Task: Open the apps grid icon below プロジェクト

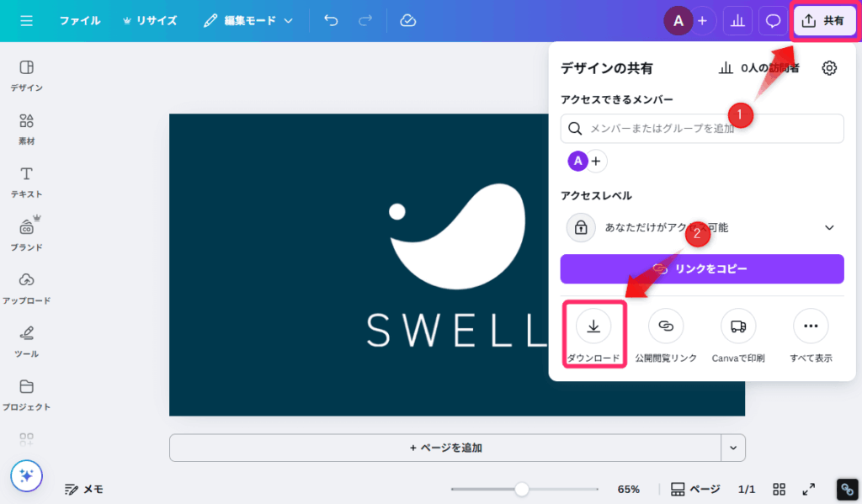Action: point(26,438)
